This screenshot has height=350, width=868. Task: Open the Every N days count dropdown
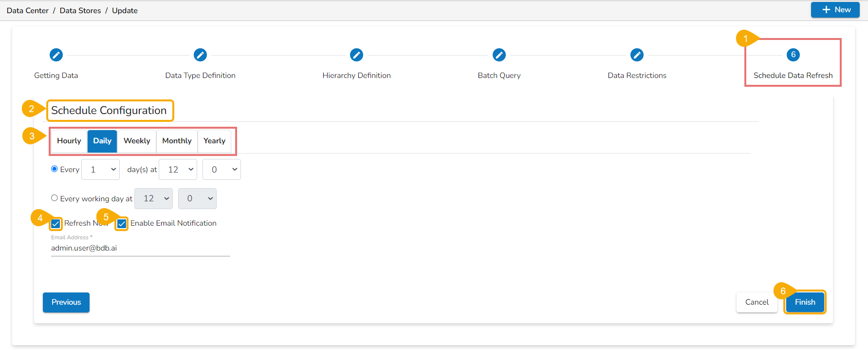click(100, 169)
